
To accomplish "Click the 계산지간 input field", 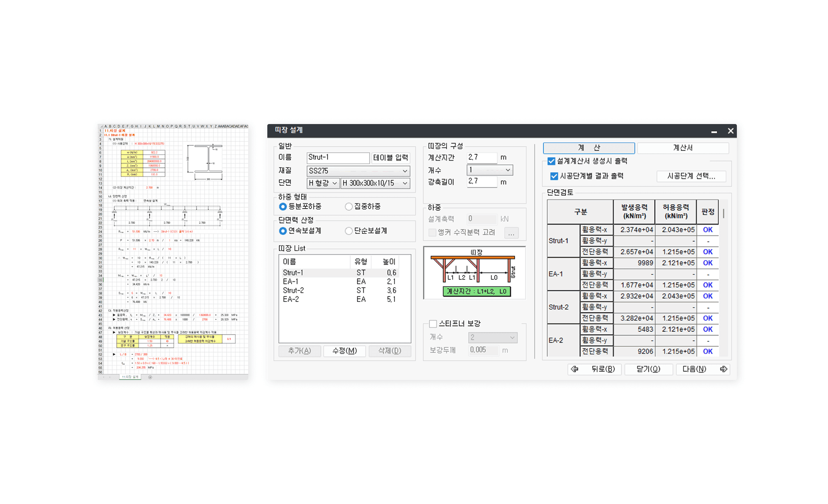I will pyautogui.click(x=482, y=157).
